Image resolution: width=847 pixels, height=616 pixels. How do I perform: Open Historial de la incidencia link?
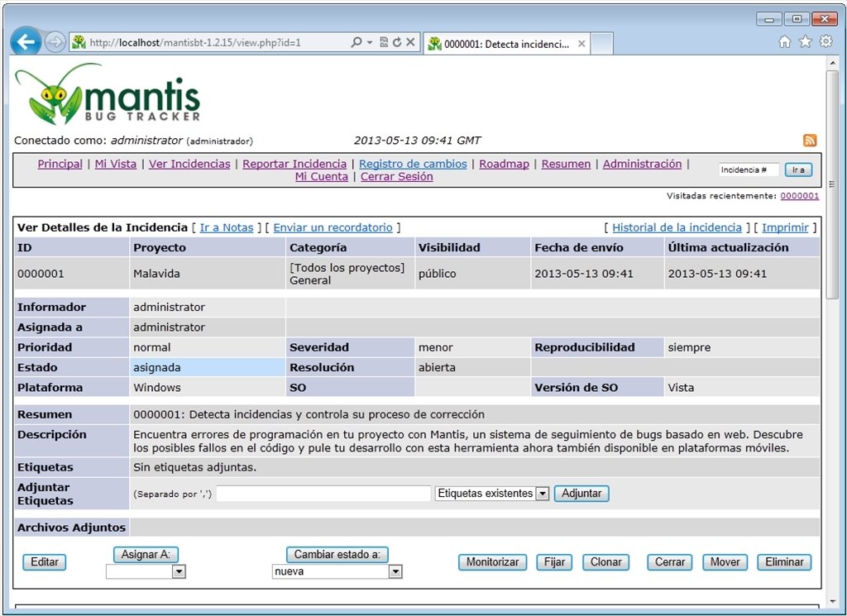point(677,227)
